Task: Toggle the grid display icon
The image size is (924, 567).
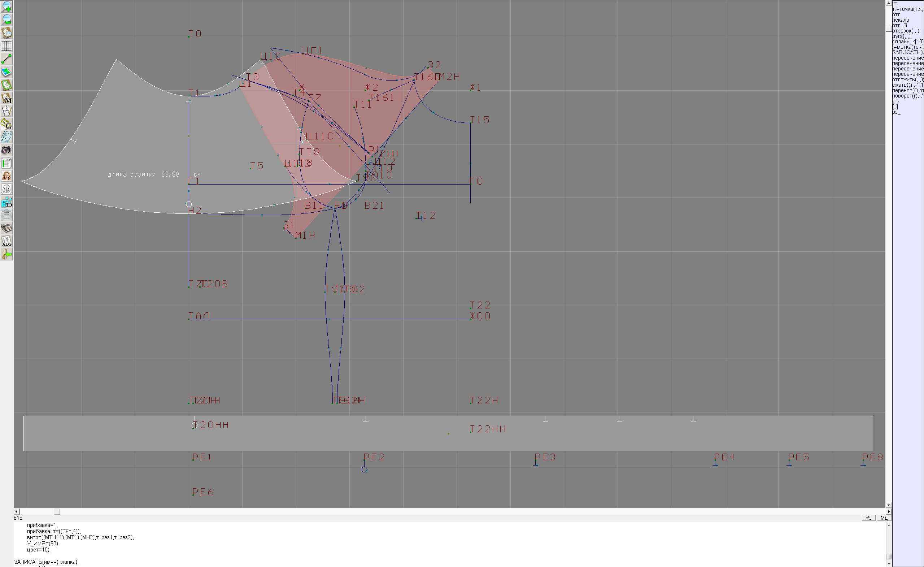Action: (6, 46)
